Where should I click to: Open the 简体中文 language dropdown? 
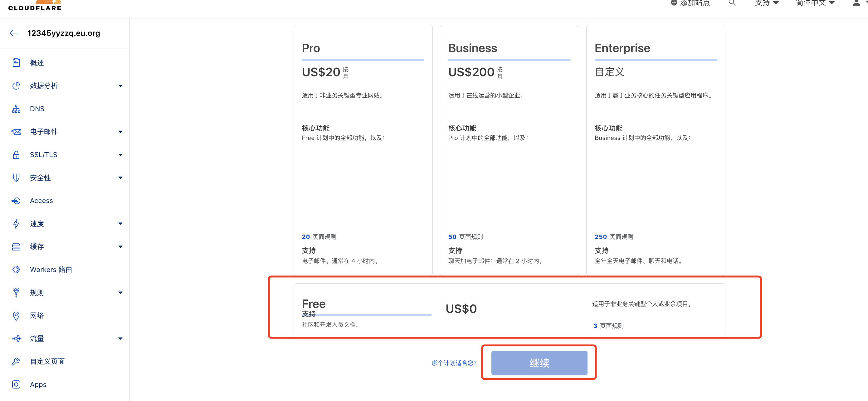pos(815,3)
